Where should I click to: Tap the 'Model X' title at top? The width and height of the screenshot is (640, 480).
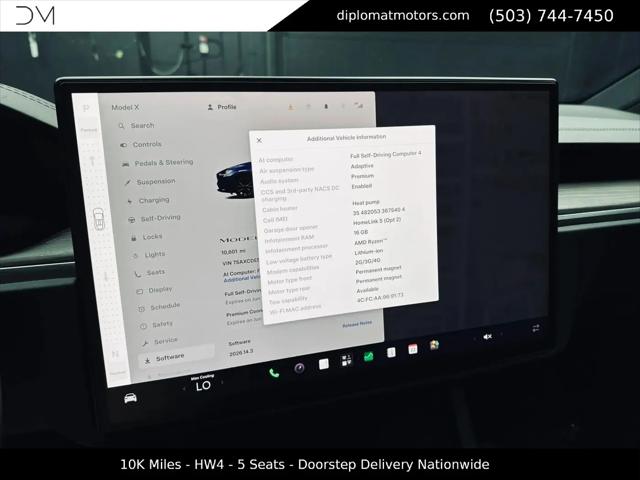coord(125,107)
